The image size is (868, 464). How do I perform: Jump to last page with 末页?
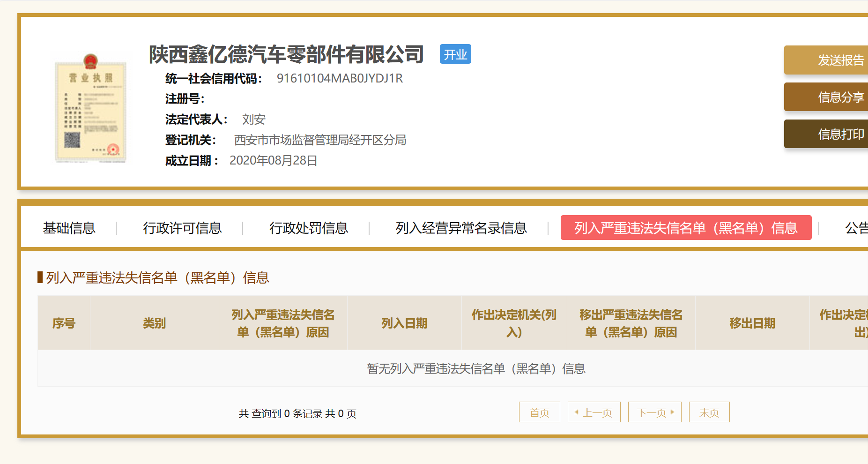(709, 412)
